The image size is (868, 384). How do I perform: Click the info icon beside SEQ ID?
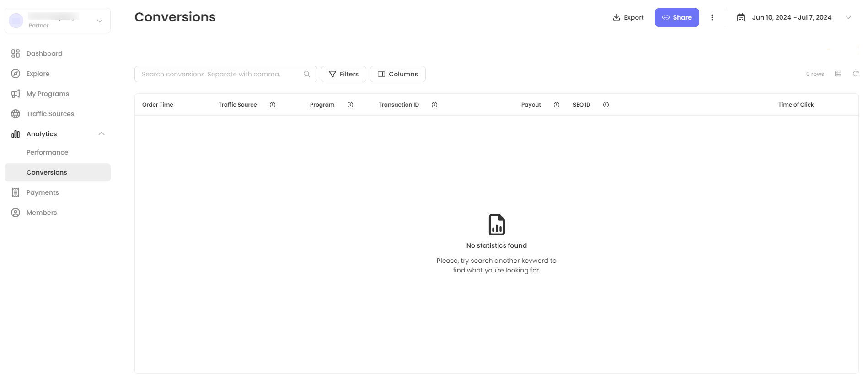pyautogui.click(x=606, y=105)
